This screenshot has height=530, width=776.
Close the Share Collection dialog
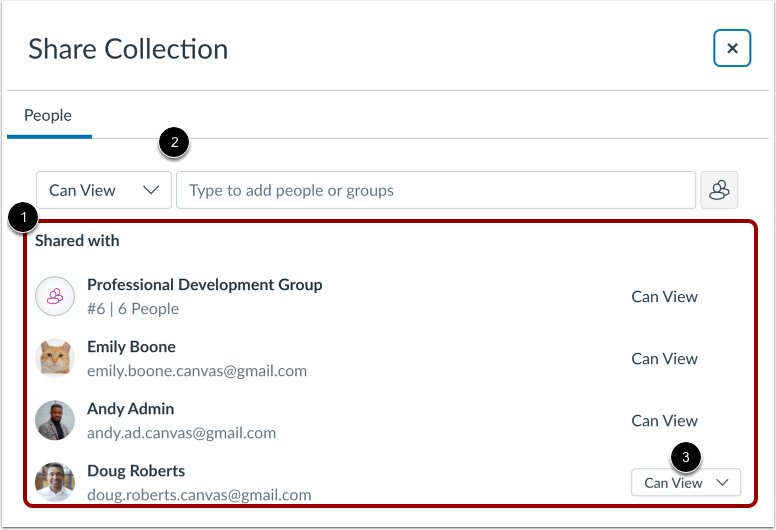click(732, 48)
